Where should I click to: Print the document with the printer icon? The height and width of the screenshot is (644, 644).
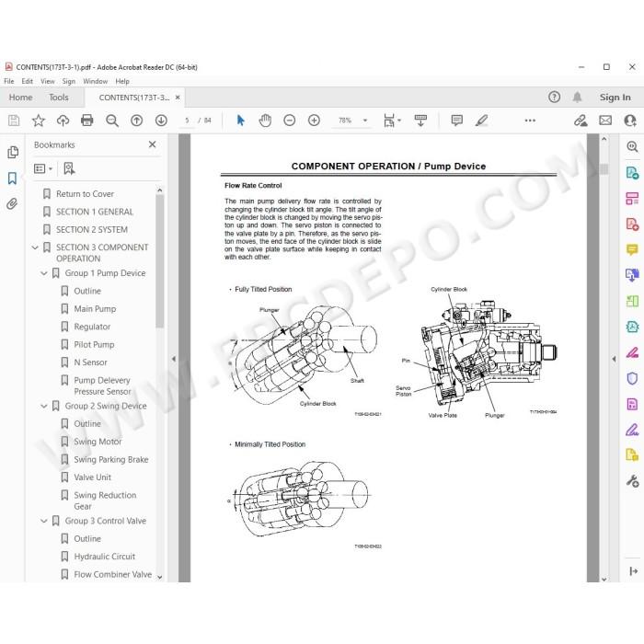(87, 121)
